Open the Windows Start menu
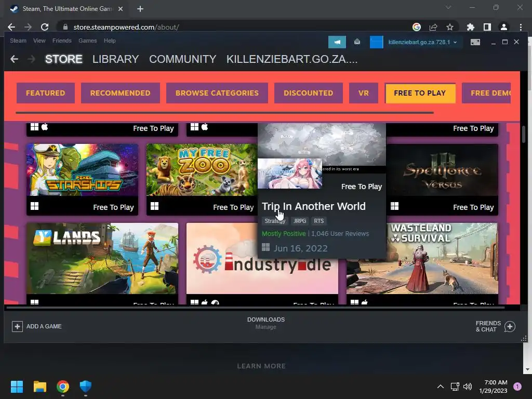The width and height of the screenshot is (532, 399). coord(17,387)
